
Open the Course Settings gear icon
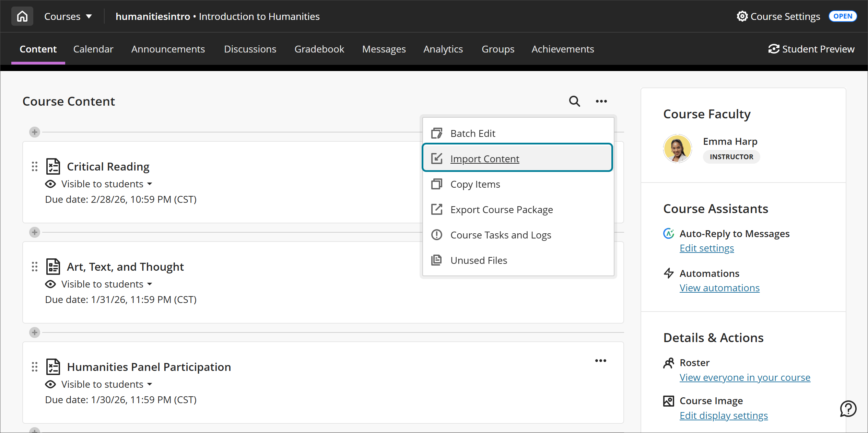(x=742, y=16)
